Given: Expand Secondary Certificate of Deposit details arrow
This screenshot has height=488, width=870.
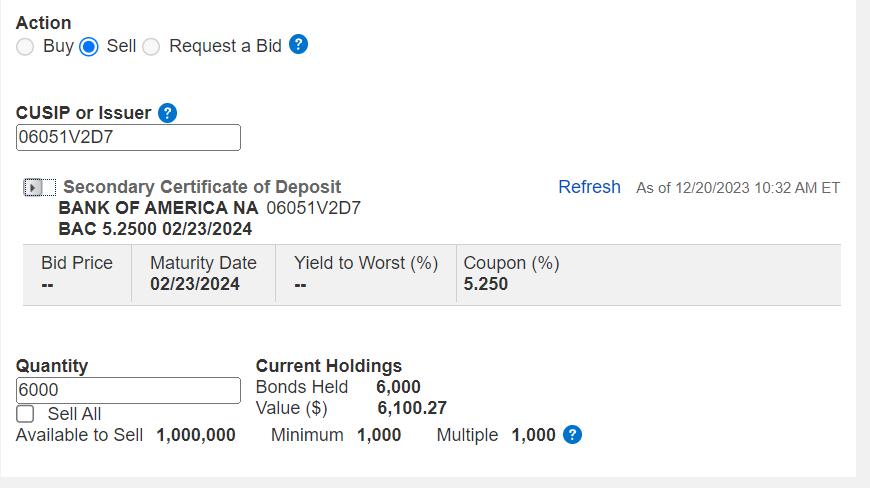Looking at the screenshot, I should coord(33,188).
